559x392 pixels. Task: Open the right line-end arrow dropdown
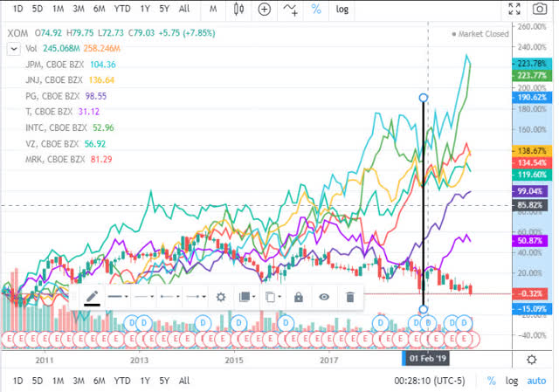tap(196, 297)
